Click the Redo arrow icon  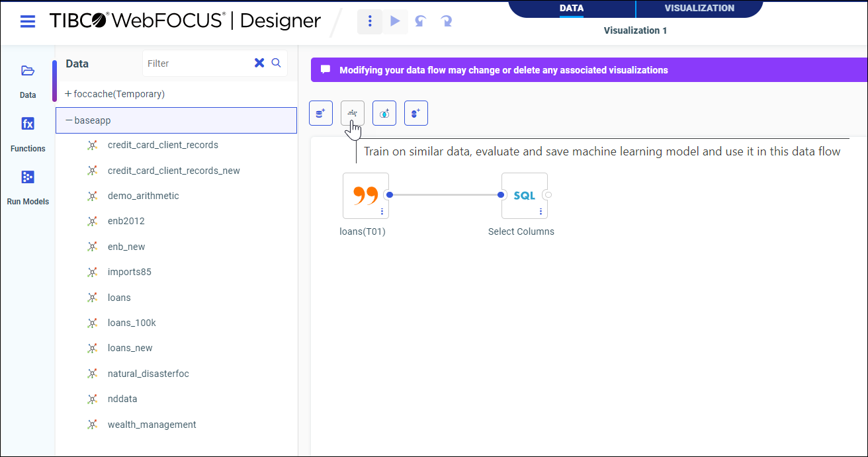point(447,21)
